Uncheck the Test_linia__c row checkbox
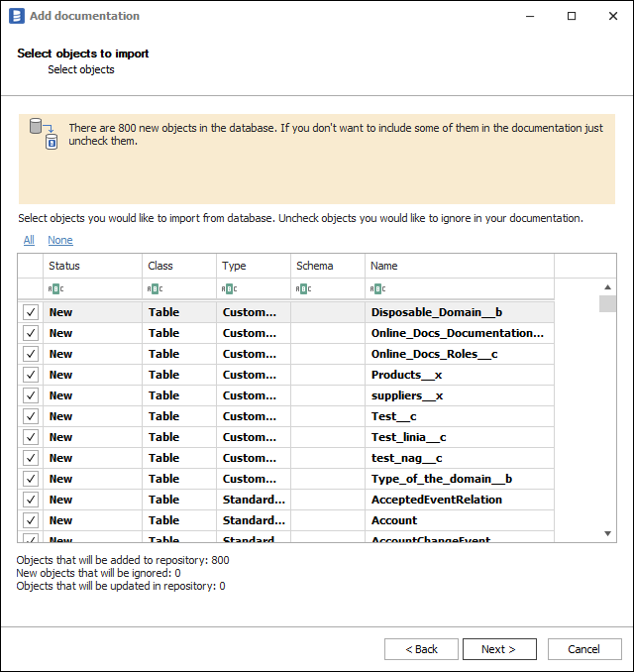The width and height of the screenshot is (634, 672). point(31,437)
